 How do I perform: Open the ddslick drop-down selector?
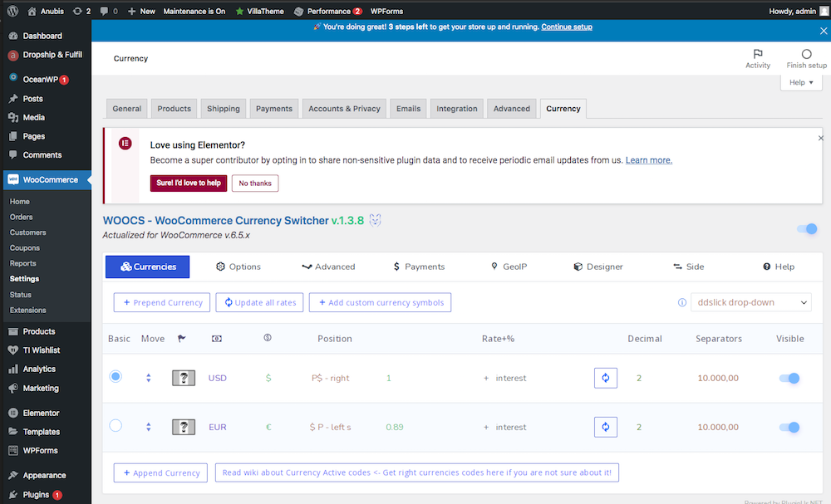751,302
